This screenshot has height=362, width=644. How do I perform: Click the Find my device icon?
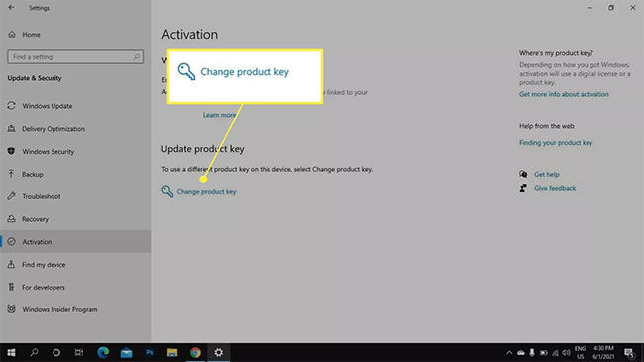point(12,265)
